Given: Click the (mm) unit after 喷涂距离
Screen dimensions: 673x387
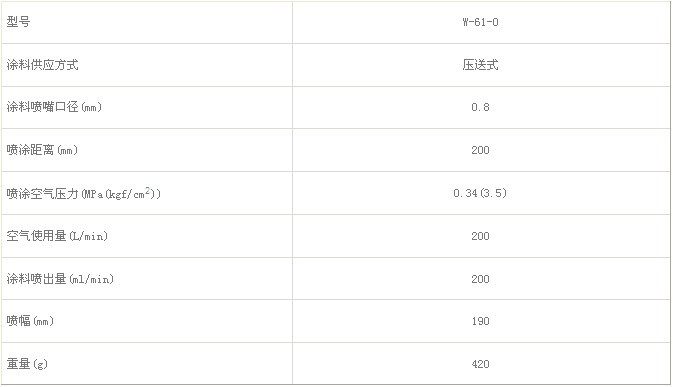Looking at the screenshot, I should [67, 150].
